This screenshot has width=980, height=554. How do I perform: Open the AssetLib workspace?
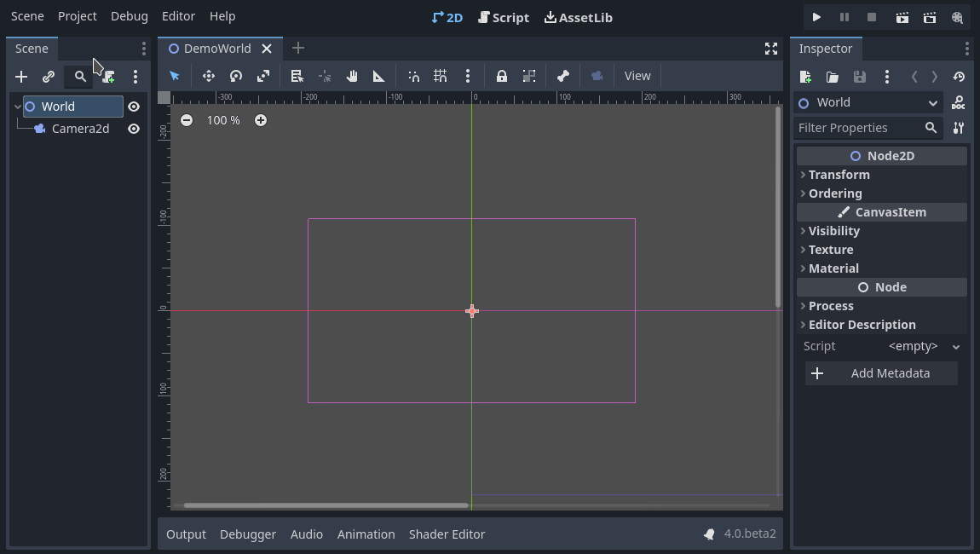(x=578, y=18)
